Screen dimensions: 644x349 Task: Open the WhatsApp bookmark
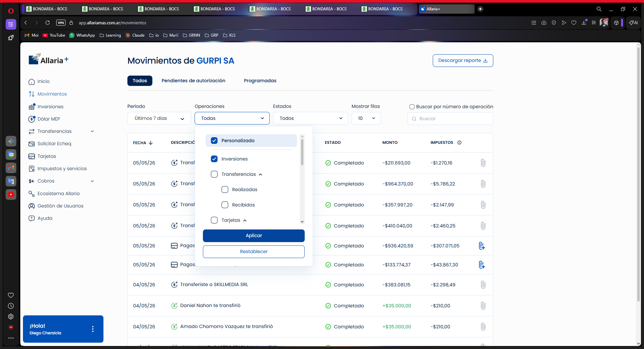(x=82, y=35)
